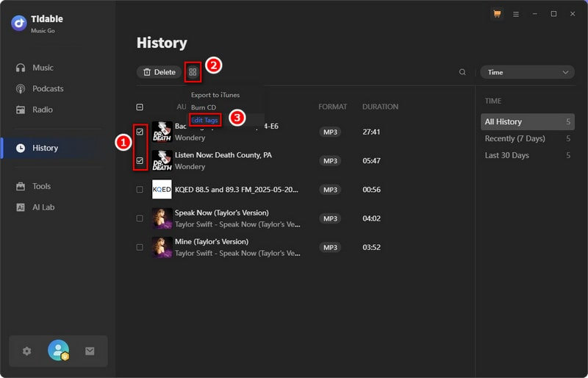Open settings gear icon at bottom left
Screen dimensions: 588x378
click(27, 352)
